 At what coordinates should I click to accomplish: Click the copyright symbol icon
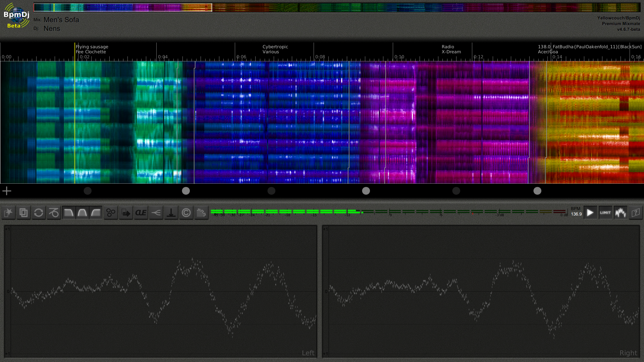(186, 213)
